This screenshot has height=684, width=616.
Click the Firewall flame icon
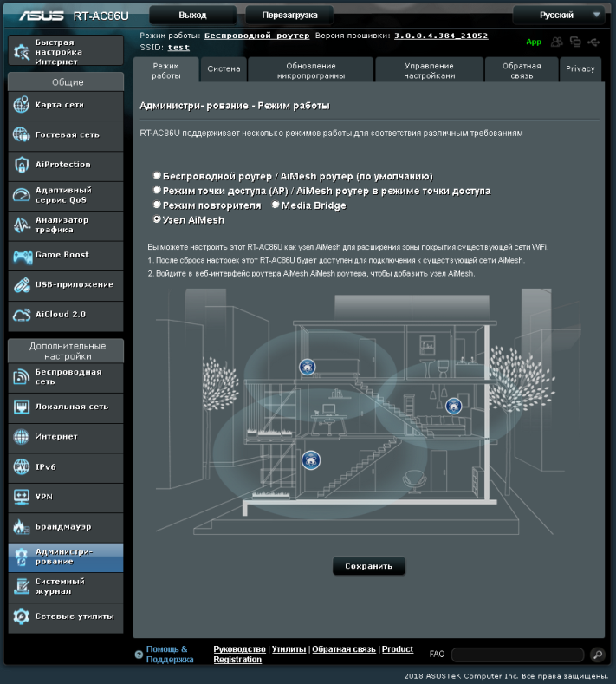(21, 527)
